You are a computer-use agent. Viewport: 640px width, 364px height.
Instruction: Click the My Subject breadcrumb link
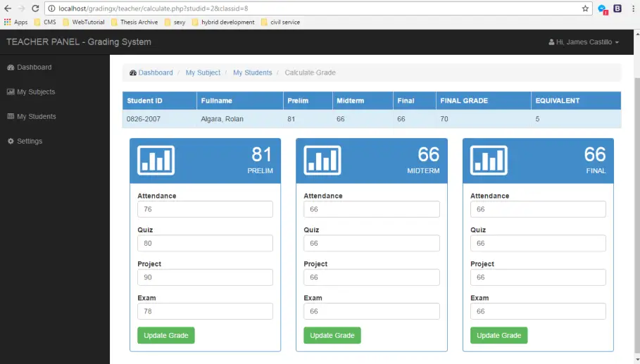coord(203,73)
